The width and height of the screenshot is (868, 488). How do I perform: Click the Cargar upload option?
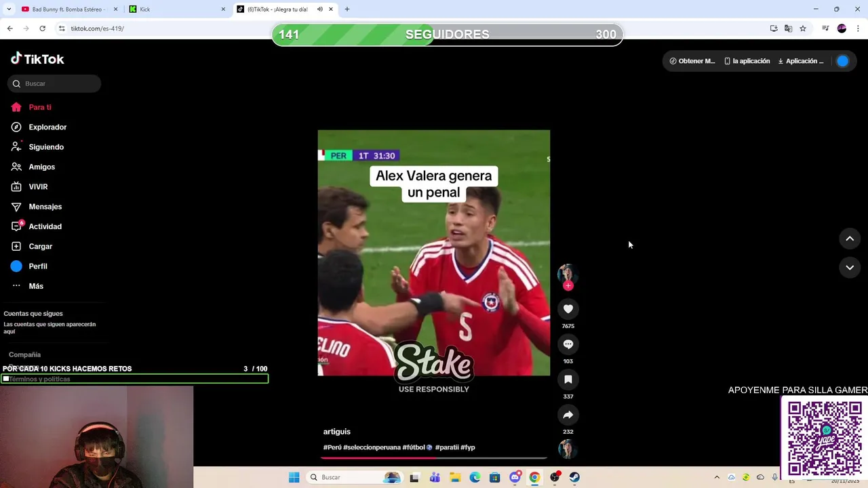pos(31,246)
